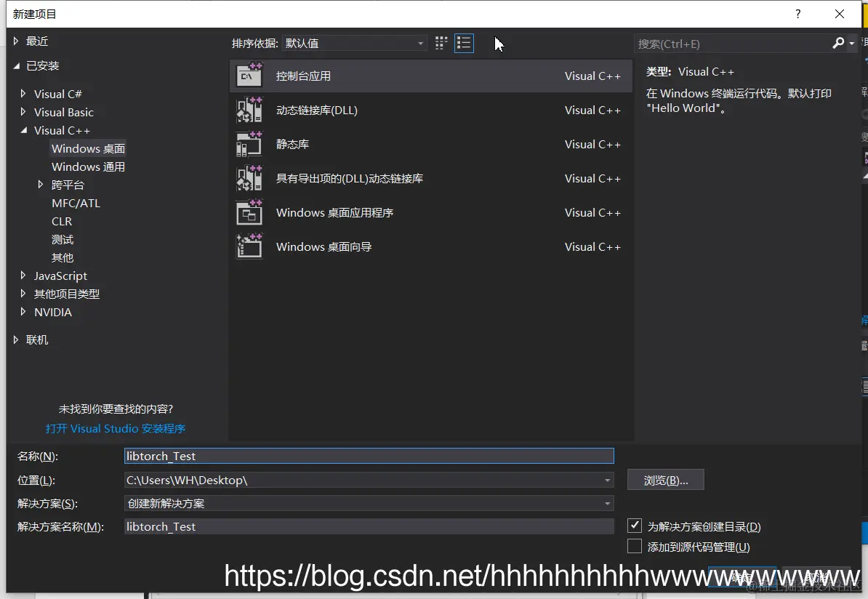868x599 pixels.
Task: Expand the Visual C# node
Action: click(x=23, y=94)
